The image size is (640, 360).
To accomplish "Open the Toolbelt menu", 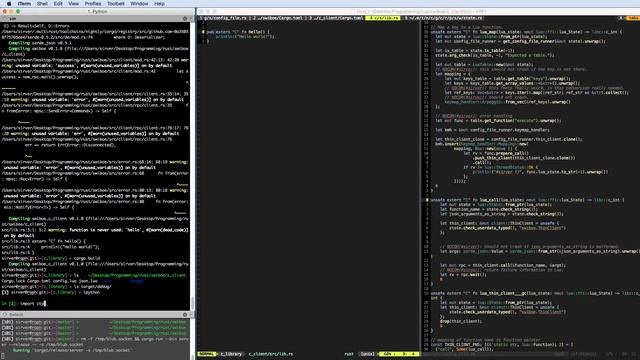I will tap(116, 4).
